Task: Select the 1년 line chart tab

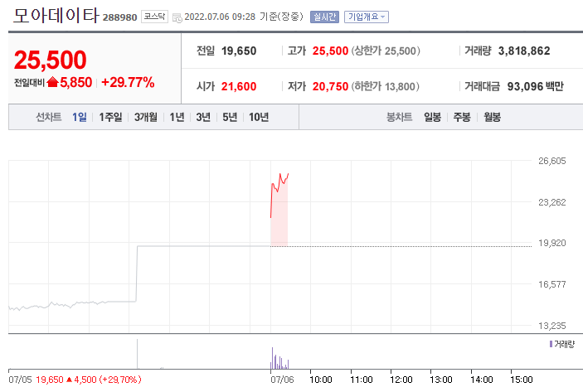Action: [x=177, y=117]
